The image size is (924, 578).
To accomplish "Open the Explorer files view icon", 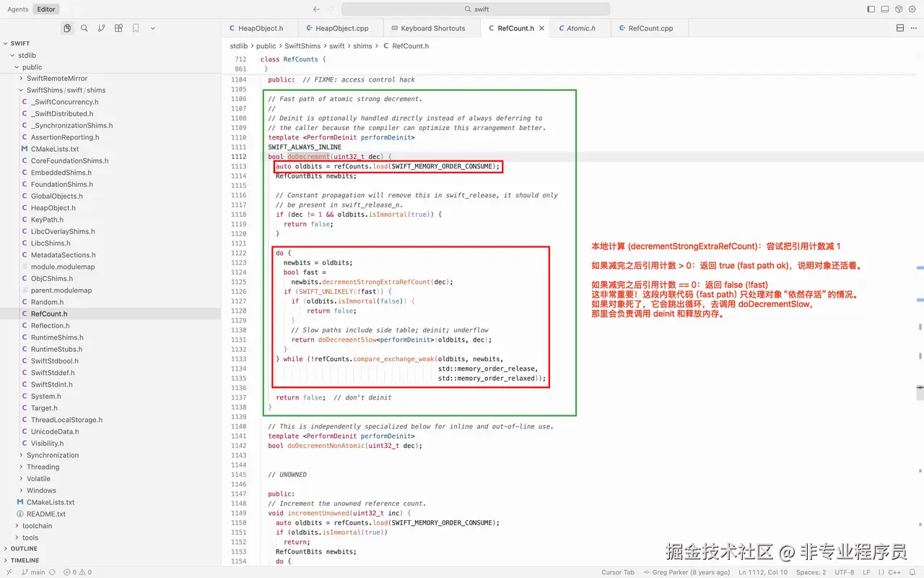I will [67, 28].
